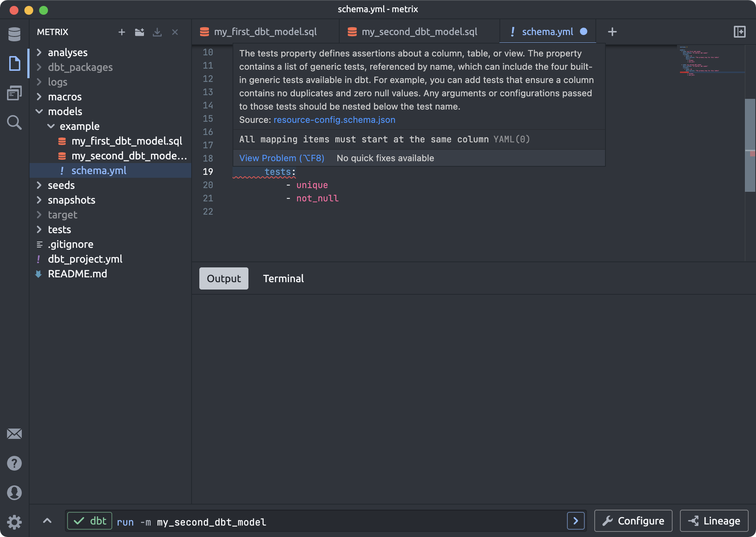Click the exclamation icon beside dbt_project.yml
Screen dimensions: 756x537
[38, 259]
